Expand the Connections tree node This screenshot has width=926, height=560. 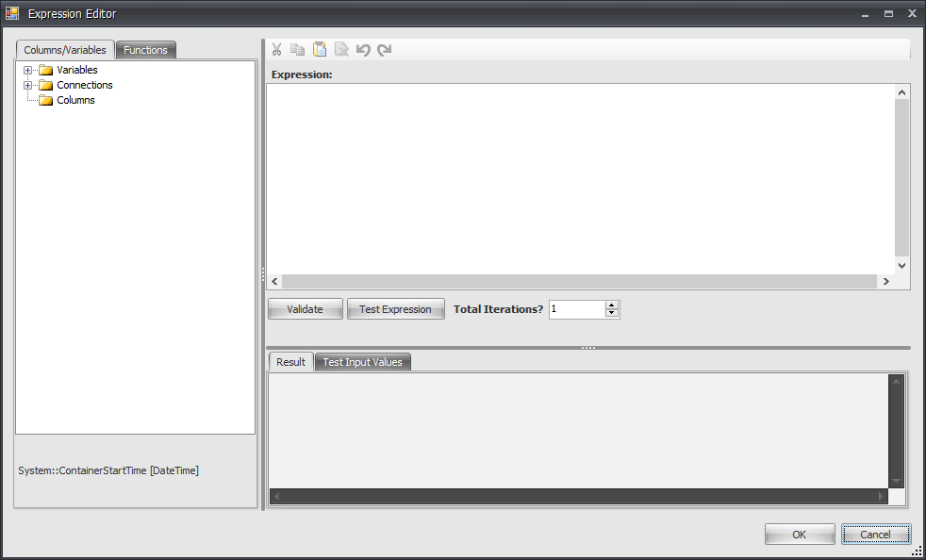[27, 85]
